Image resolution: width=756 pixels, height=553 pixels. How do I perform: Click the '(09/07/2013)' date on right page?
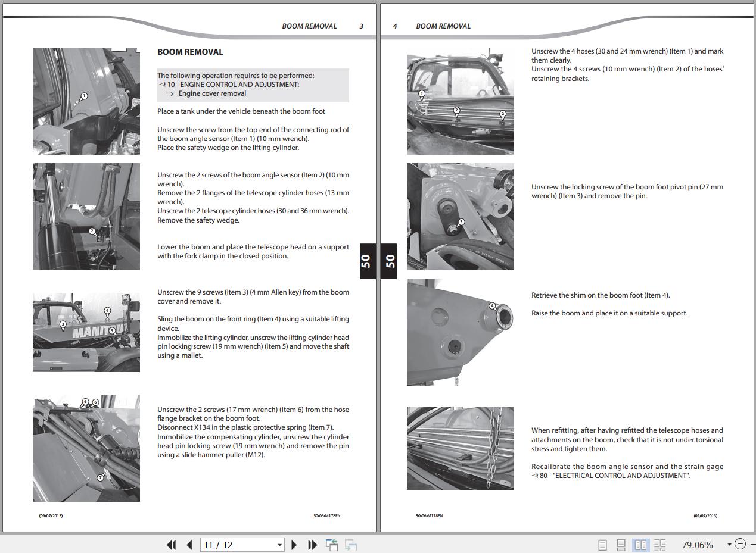[x=705, y=515]
